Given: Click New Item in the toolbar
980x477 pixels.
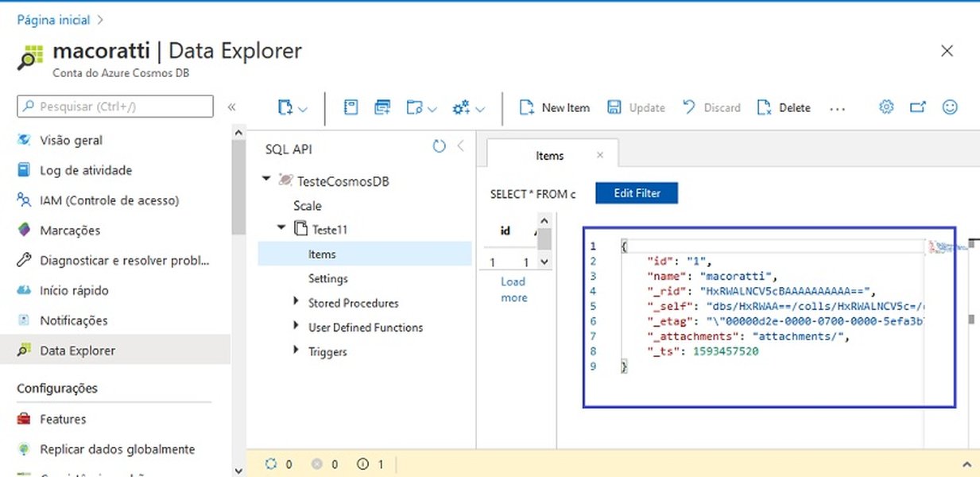Looking at the screenshot, I should pos(555,108).
